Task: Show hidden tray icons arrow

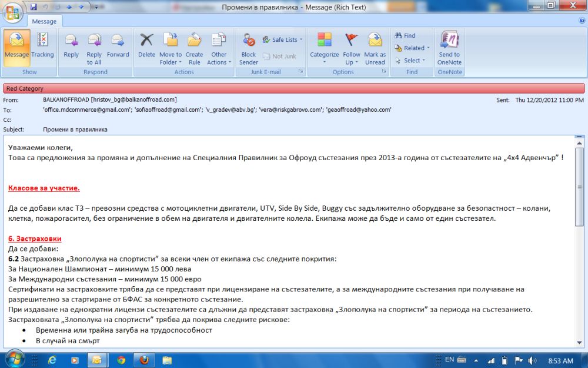Action: 476,360
